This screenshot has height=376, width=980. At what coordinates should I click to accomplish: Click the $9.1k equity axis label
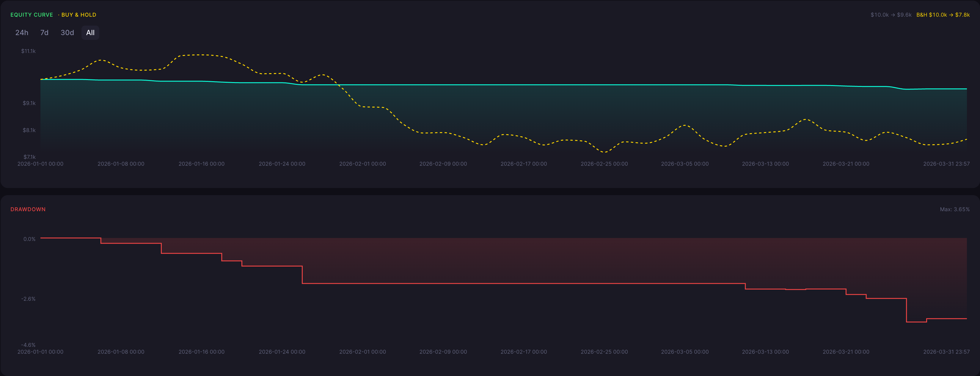(x=29, y=103)
